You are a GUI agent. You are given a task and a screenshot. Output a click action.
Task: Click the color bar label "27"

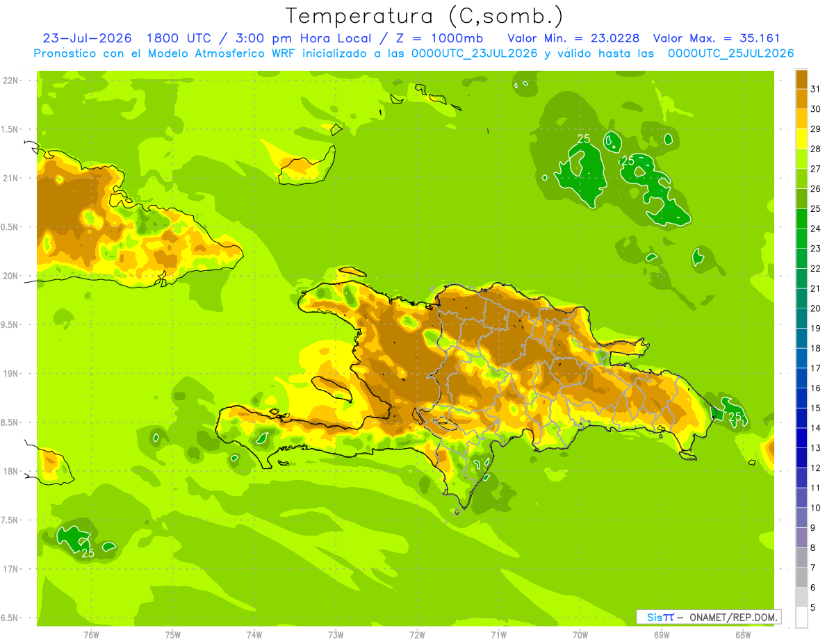click(x=815, y=169)
